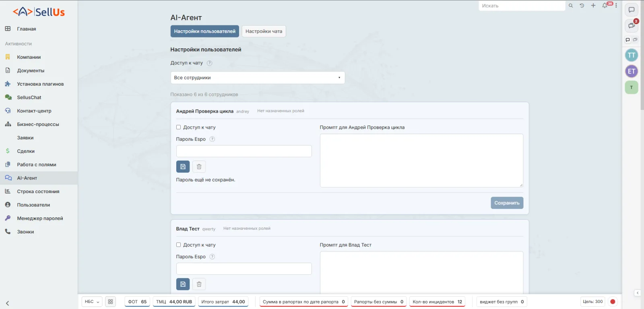The width and height of the screenshot is (644, 309).
Task: Click Андрей's Пароль Espo input field
Action: (244, 151)
